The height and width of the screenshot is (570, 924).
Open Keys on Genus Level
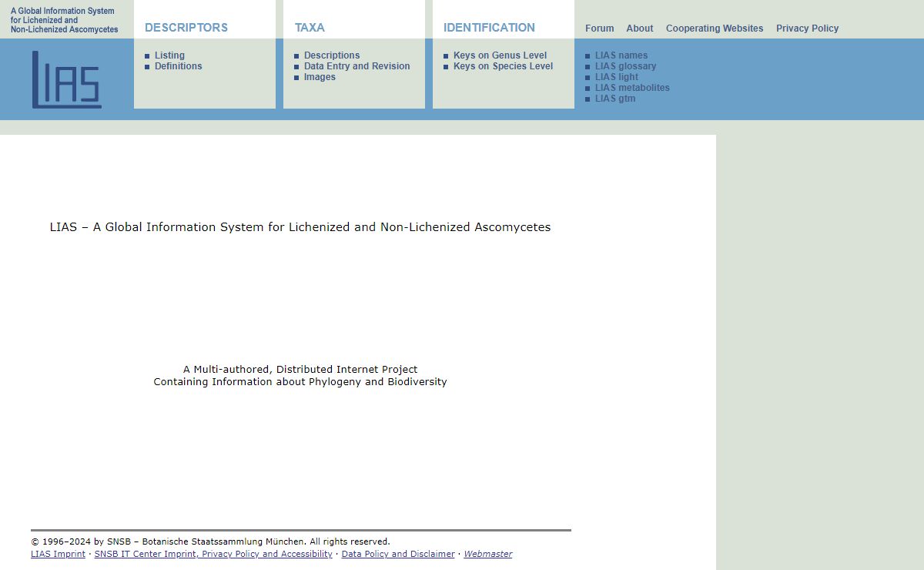coord(500,55)
